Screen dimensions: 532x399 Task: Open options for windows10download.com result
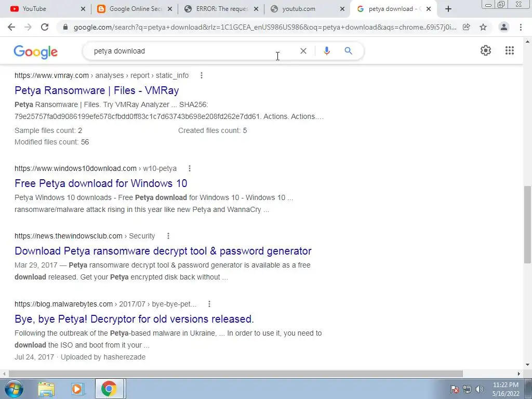click(x=190, y=168)
